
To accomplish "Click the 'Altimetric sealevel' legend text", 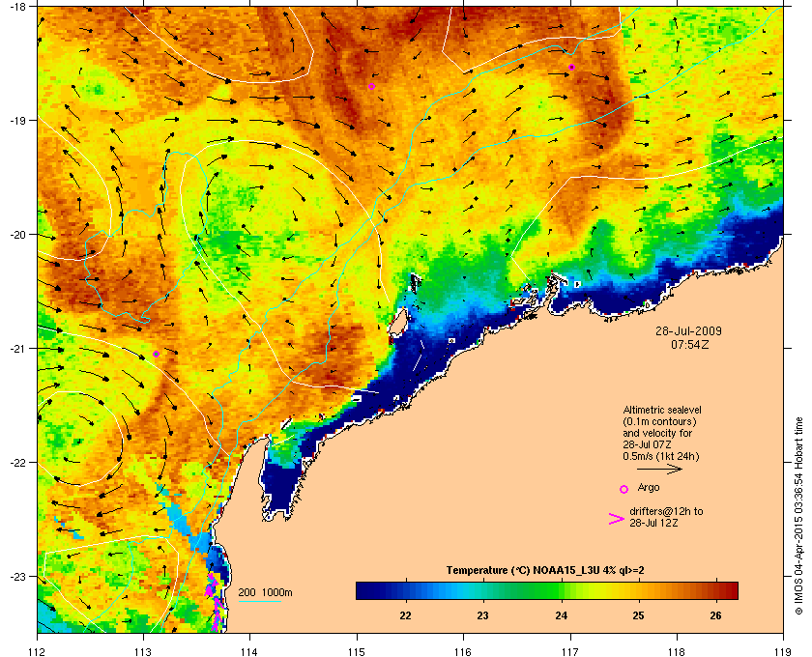I will click(x=662, y=410).
